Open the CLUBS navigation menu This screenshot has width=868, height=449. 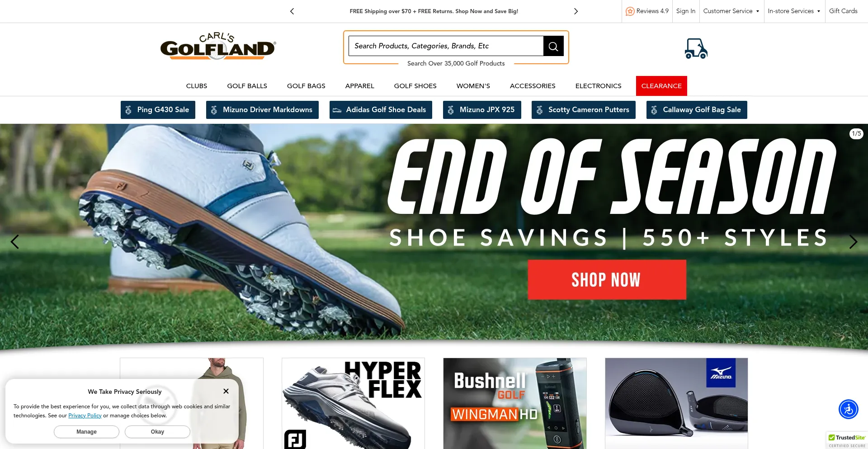click(x=197, y=86)
